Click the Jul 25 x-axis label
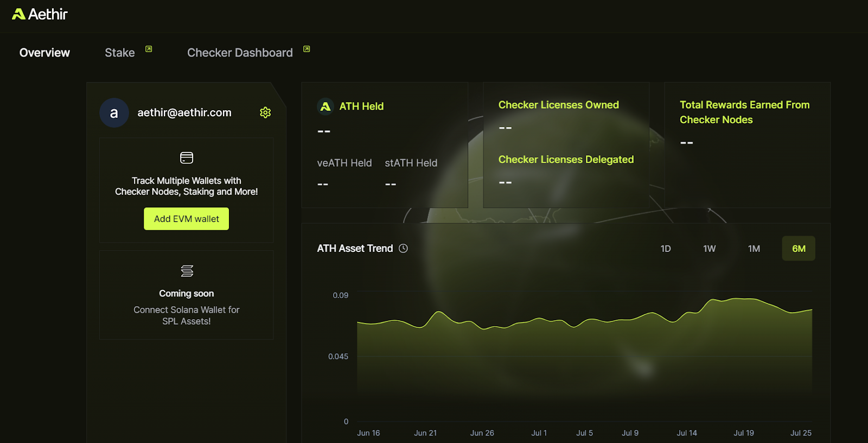 801,433
